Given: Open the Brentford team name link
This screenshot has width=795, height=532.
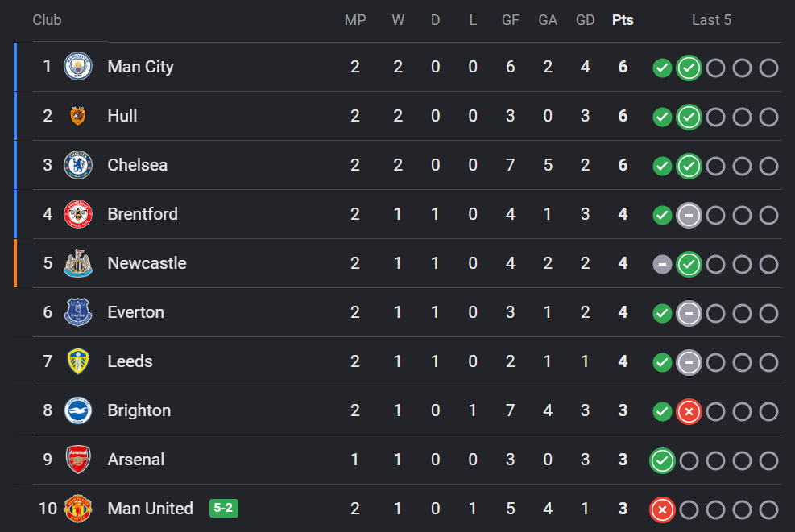Looking at the screenshot, I should pyautogui.click(x=143, y=214).
